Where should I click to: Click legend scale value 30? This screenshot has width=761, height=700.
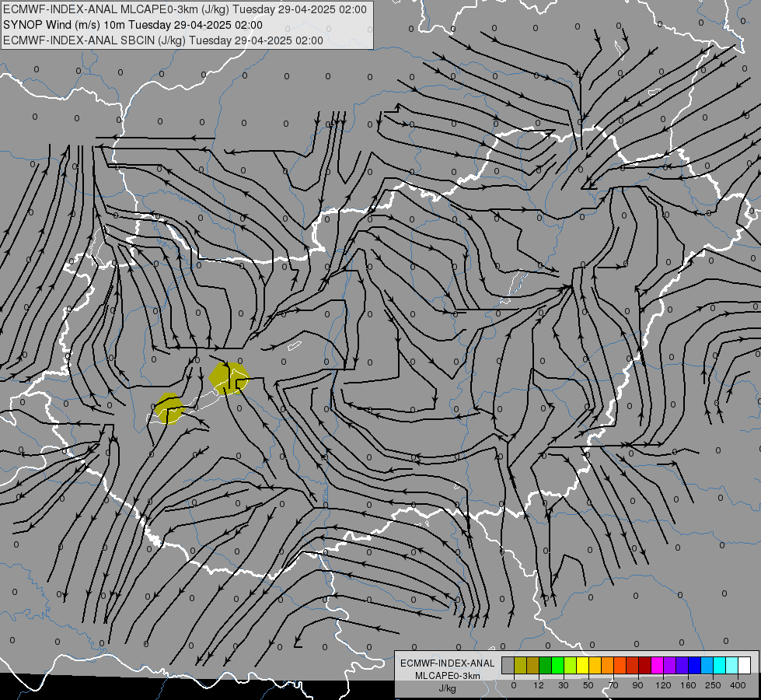(x=564, y=685)
